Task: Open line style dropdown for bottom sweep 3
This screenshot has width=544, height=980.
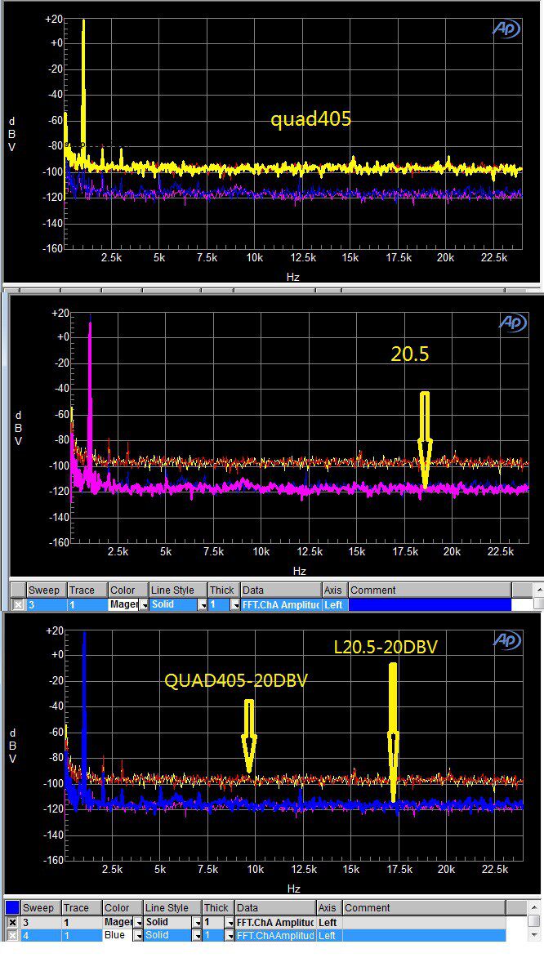Action: [x=197, y=922]
